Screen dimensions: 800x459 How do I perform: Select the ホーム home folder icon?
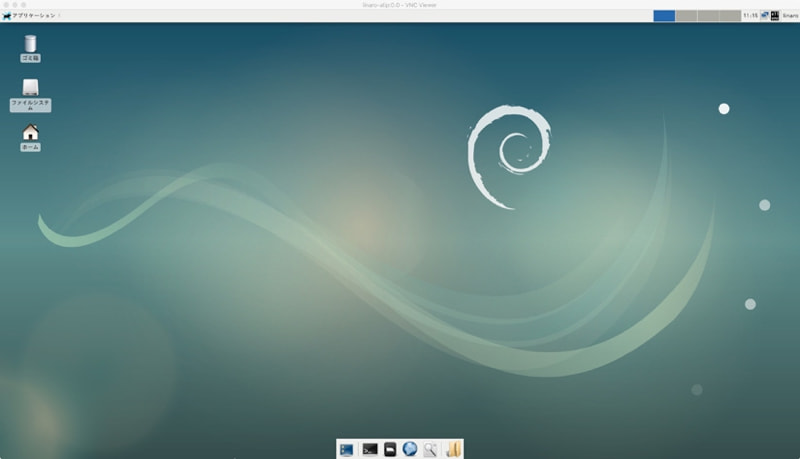30,138
